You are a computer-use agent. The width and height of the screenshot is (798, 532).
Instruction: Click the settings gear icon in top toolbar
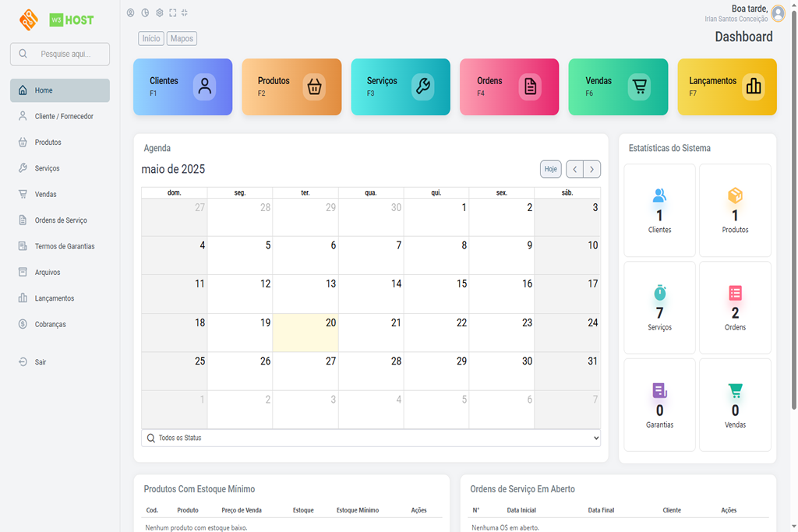coord(159,12)
